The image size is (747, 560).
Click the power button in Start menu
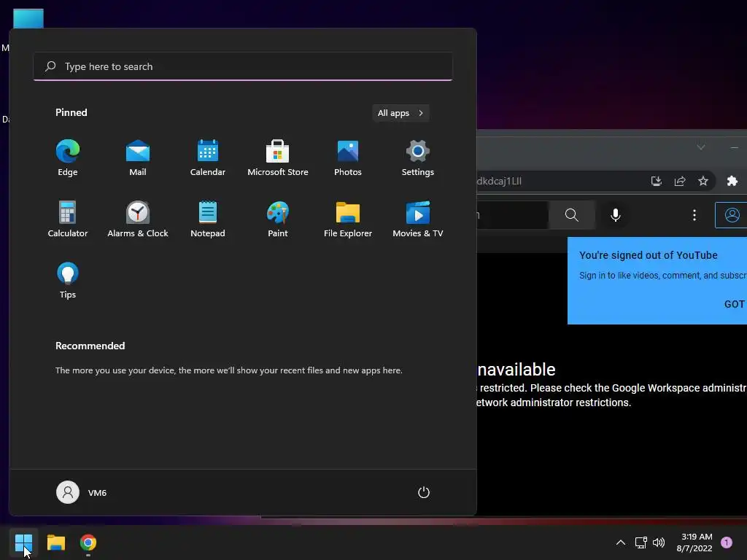click(x=424, y=492)
